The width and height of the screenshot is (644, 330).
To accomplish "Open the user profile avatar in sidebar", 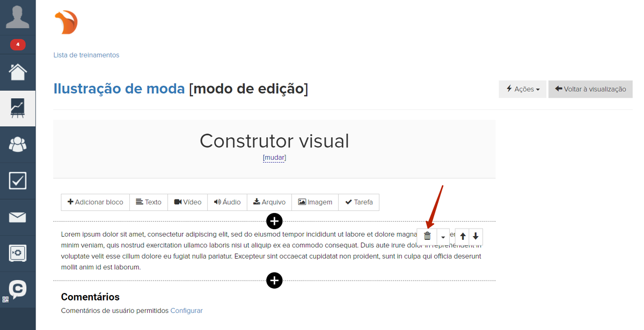I will (18, 17).
